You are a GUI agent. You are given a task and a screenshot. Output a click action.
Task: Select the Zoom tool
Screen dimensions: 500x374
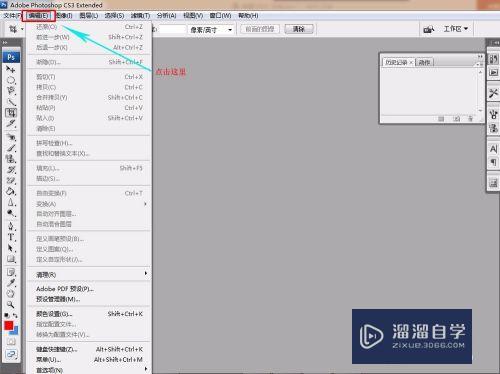pyautogui.click(x=11, y=304)
